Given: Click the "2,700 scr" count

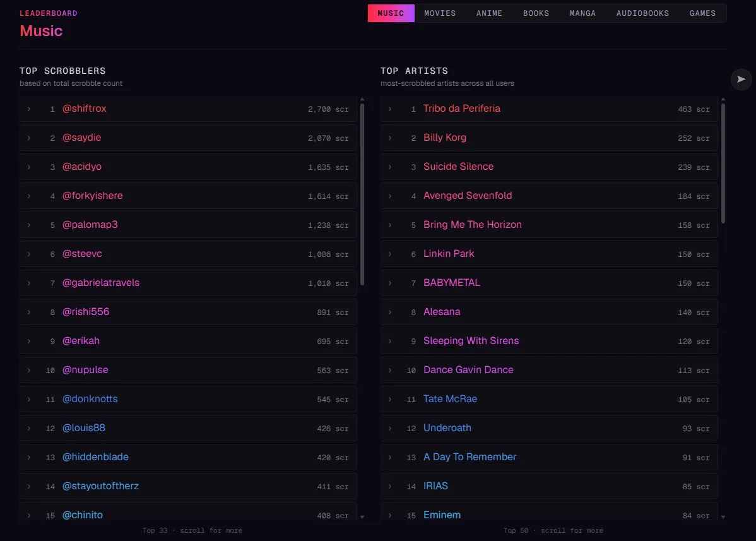Looking at the screenshot, I should [328, 109].
